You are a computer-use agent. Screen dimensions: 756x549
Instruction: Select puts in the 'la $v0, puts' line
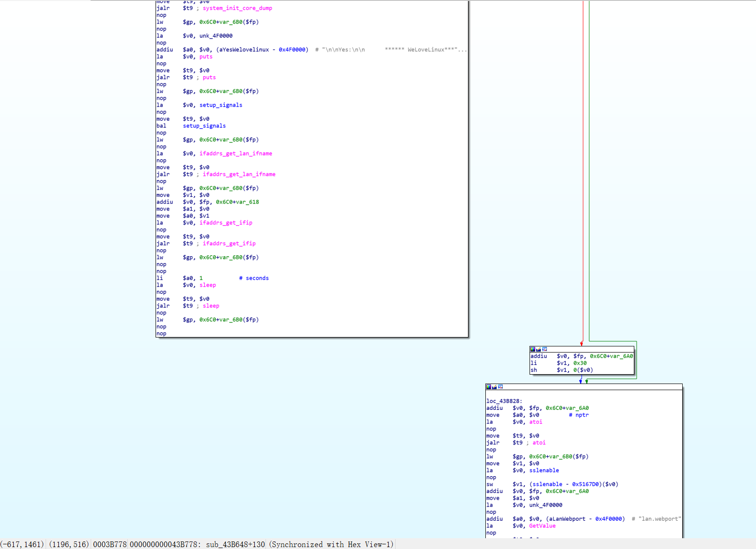pyautogui.click(x=206, y=56)
